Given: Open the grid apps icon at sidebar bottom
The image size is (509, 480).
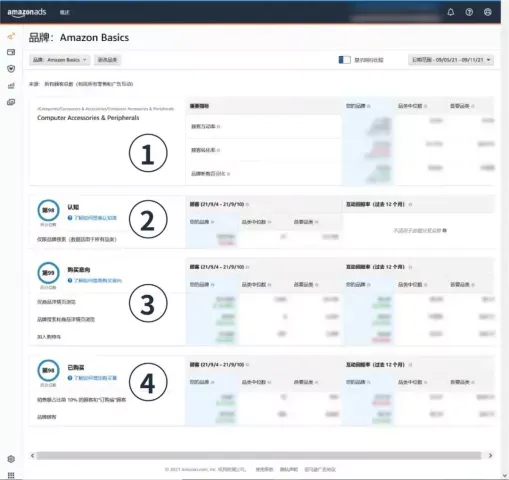Looking at the screenshot, I should click(11, 475).
